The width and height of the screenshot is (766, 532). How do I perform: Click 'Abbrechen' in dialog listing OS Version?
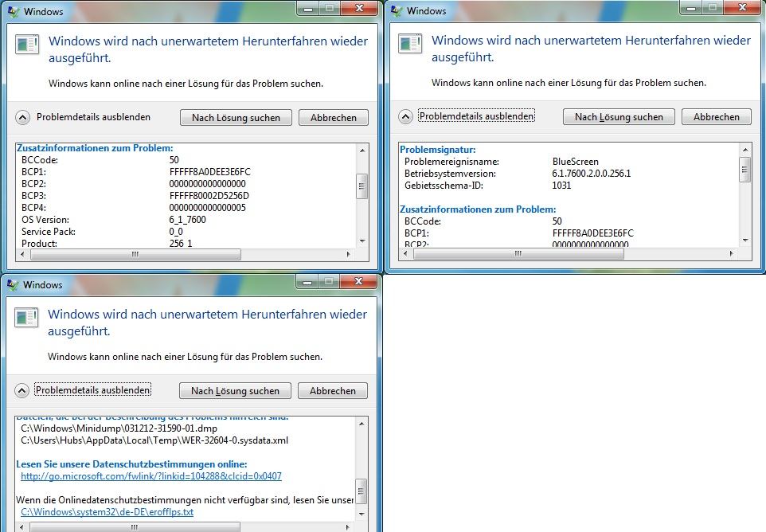tap(333, 118)
